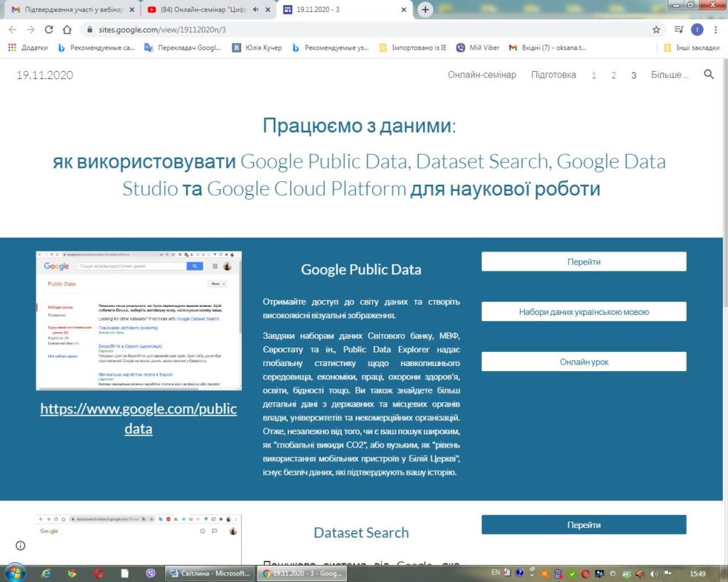This screenshot has height=582, width=728.
Task: Open new tab with plus button
Action: (x=425, y=9)
